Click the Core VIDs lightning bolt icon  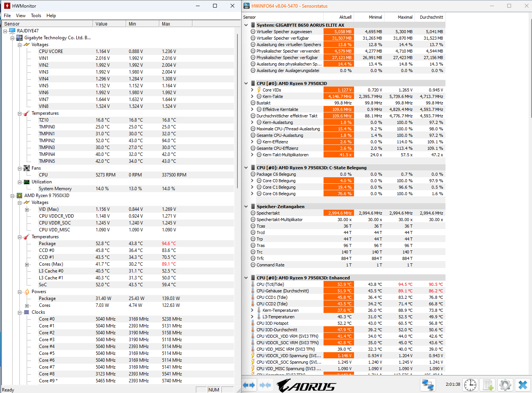tap(259, 90)
